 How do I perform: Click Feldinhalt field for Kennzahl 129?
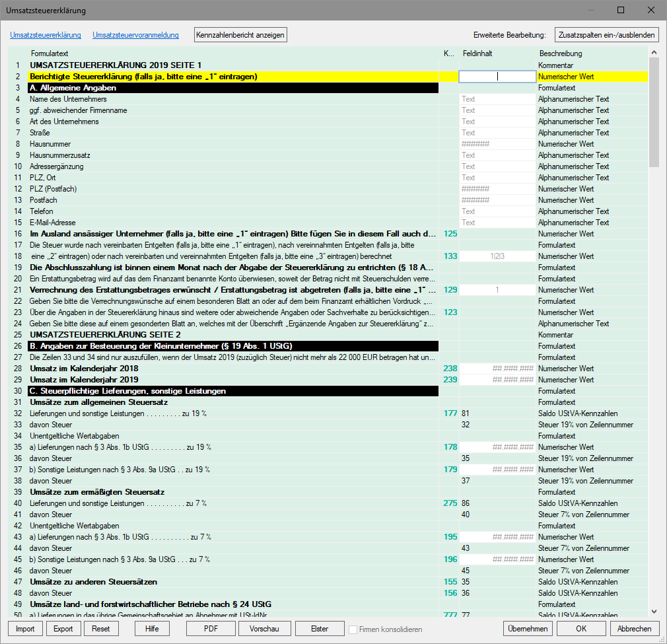click(497, 290)
